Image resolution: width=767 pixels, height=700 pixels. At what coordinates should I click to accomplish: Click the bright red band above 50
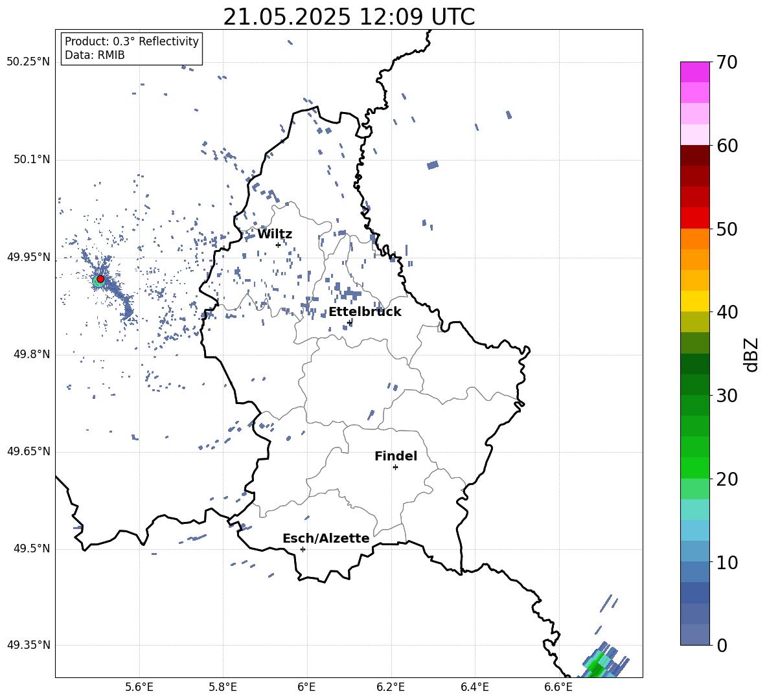tap(694, 218)
